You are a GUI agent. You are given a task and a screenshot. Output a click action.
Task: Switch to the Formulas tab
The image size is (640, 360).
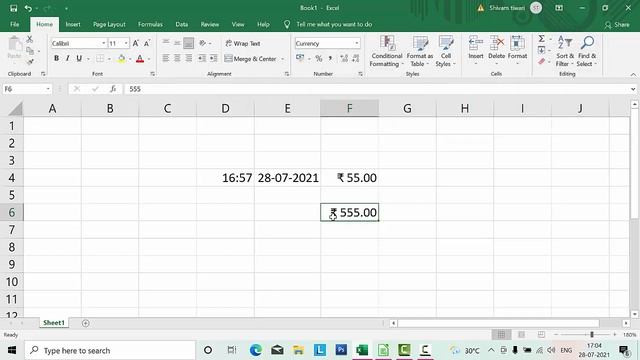(150, 24)
